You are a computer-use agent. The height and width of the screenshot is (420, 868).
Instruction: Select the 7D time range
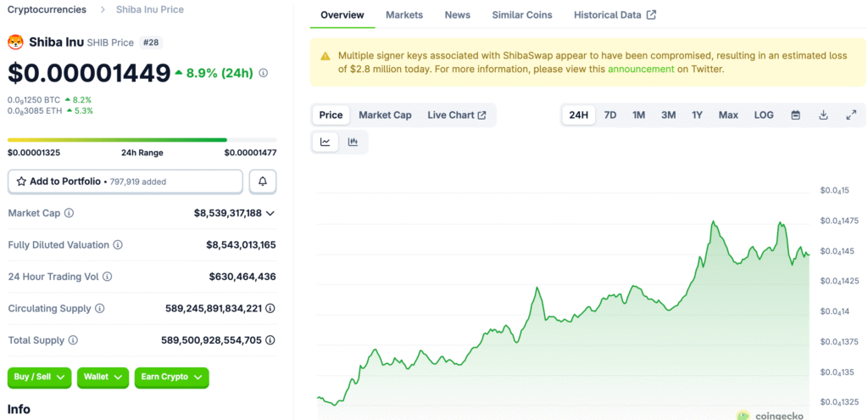(x=610, y=115)
